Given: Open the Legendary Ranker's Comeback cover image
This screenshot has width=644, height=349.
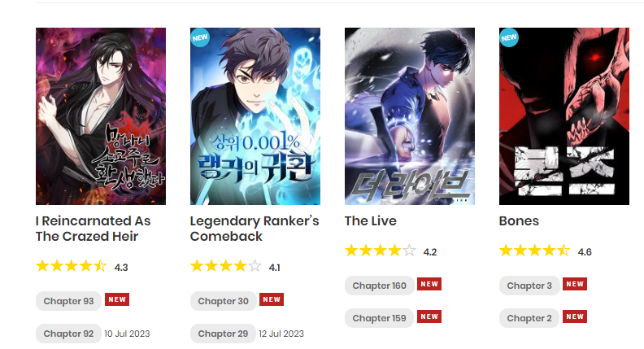Looking at the screenshot, I should (255, 116).
